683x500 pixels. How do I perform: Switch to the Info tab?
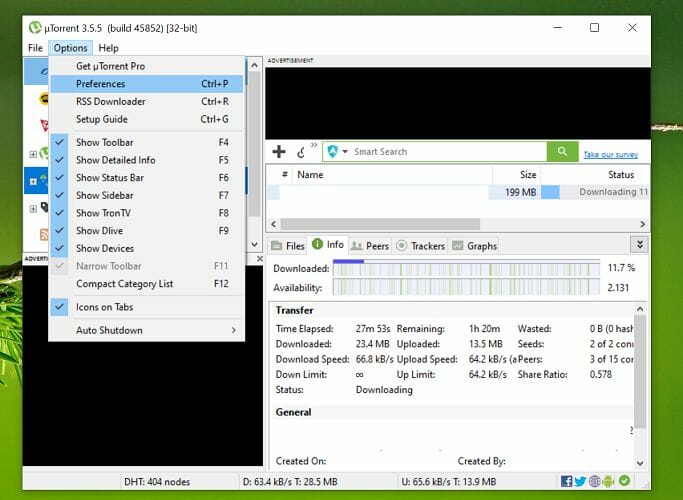coord(328,244)
